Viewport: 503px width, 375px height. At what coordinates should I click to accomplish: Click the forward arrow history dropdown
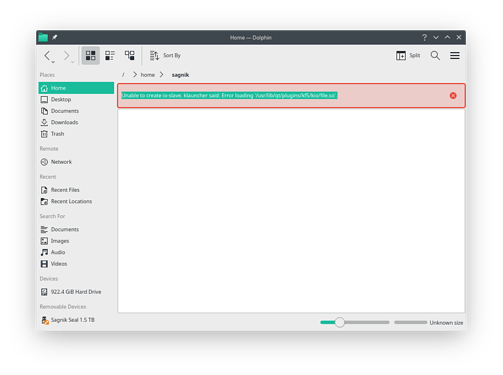point(72,62)
